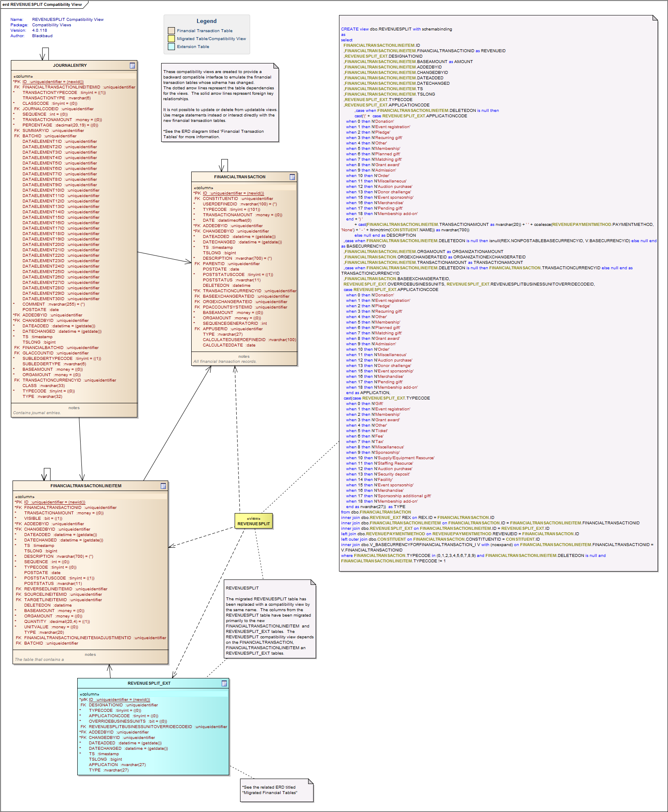The image size is (668, 812).
Task: Click the Migrated Financial Tables reference note
Action: pyautogui.click(x=276, y=790)
